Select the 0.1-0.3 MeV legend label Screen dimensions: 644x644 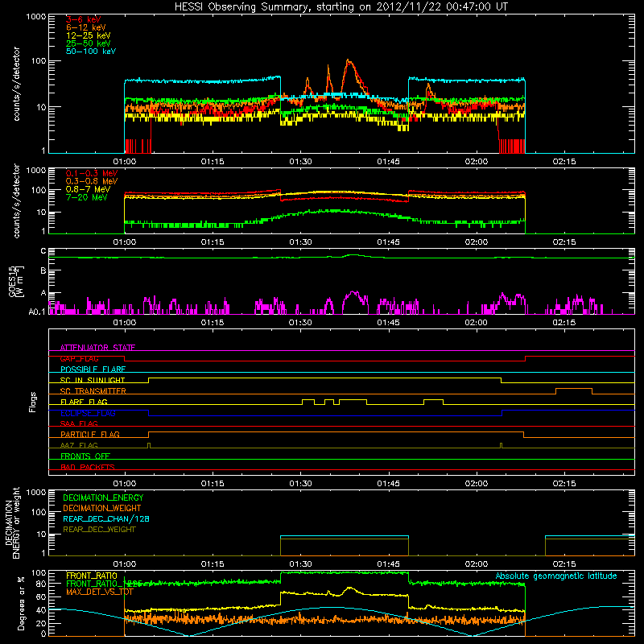click(x=92, y=173)
